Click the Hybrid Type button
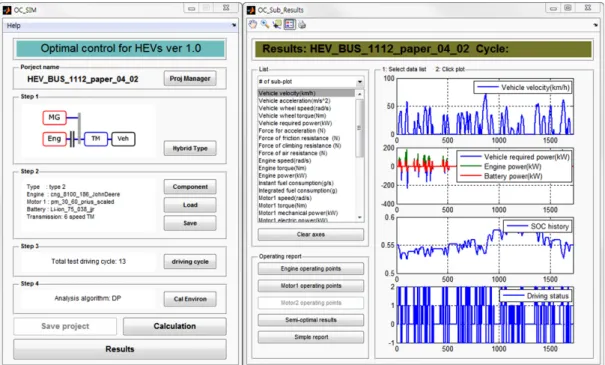The image size is (605, 365). tap(190, 148)
